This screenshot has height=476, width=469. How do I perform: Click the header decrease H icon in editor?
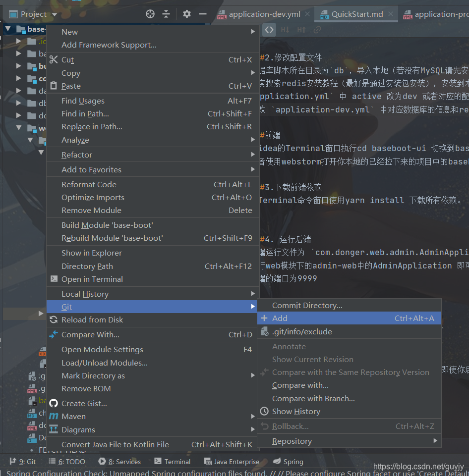[285, 30]
